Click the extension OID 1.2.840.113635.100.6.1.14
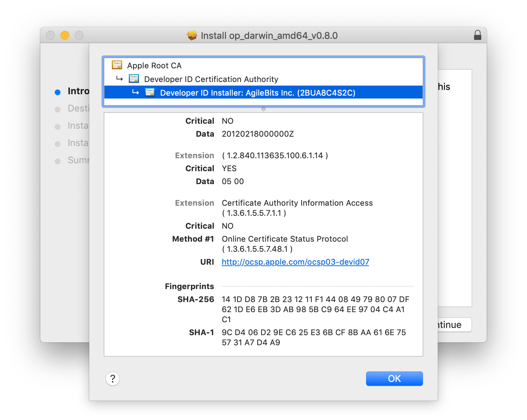This screenshot has width=527, height=420. [x=275, y=156]
